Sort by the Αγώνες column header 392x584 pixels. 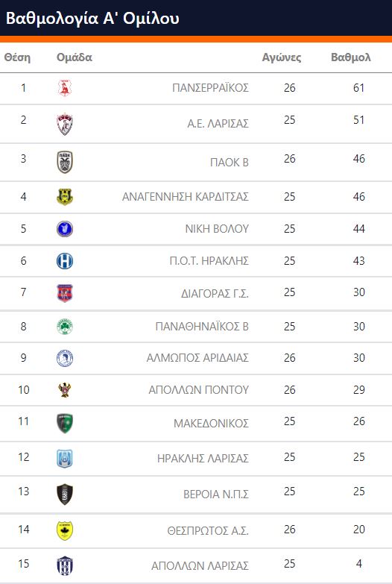[282, 57]
